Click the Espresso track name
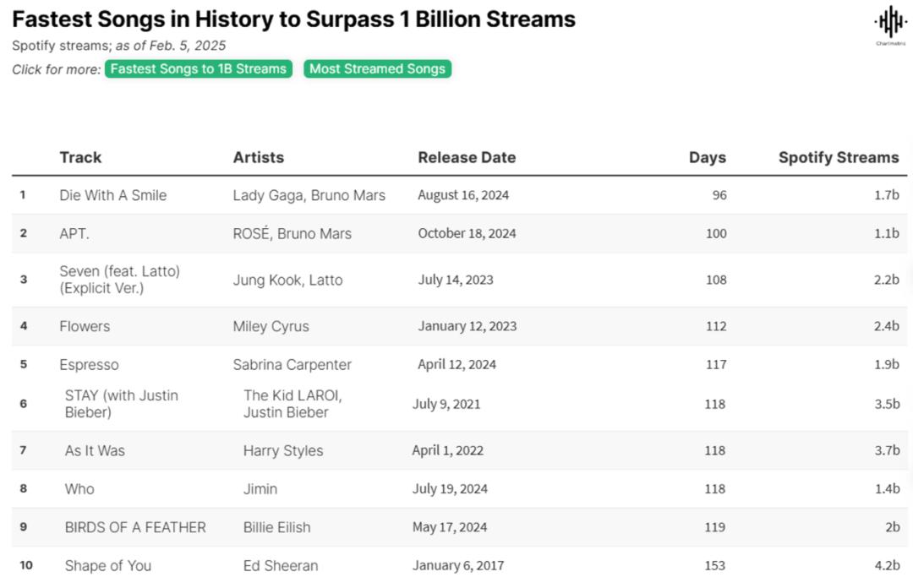The height and width of the screenshot is (588, 913). click(x=89, y=365)
